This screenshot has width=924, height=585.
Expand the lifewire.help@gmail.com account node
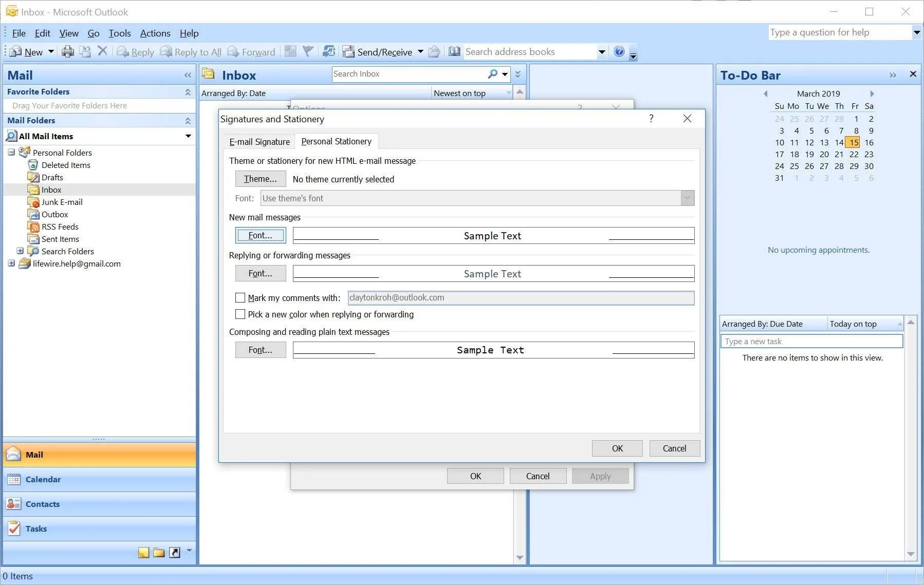click(11, 263)
